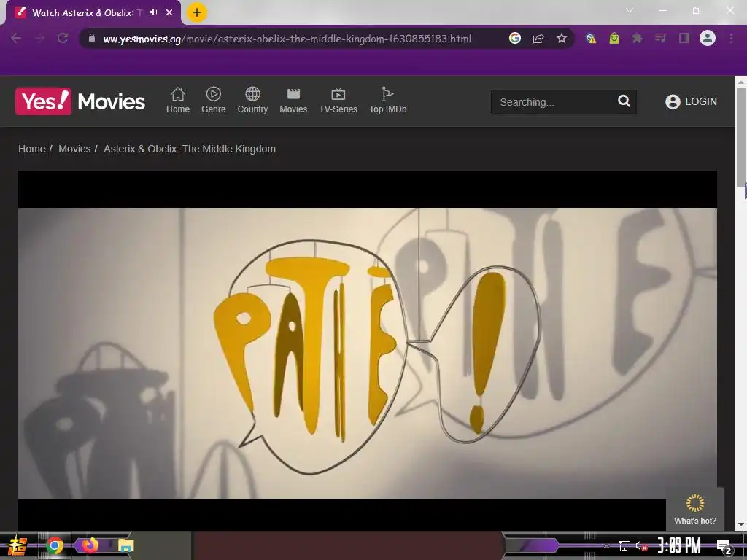Viewport: 747px width, 560px height.
Task: Reload the current page
Action: [x=63, y=38]
